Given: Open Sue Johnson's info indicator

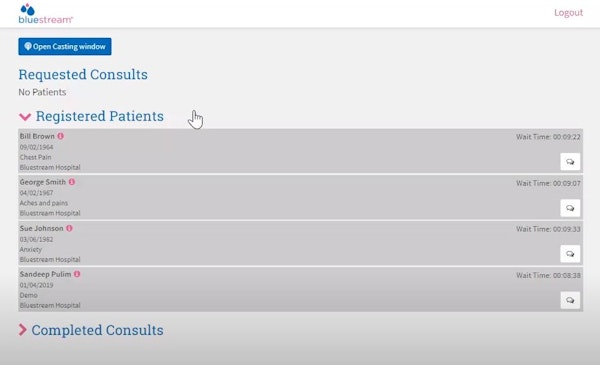Looking at the screenshot, I should pyautogui.click(x=69, y=228).
